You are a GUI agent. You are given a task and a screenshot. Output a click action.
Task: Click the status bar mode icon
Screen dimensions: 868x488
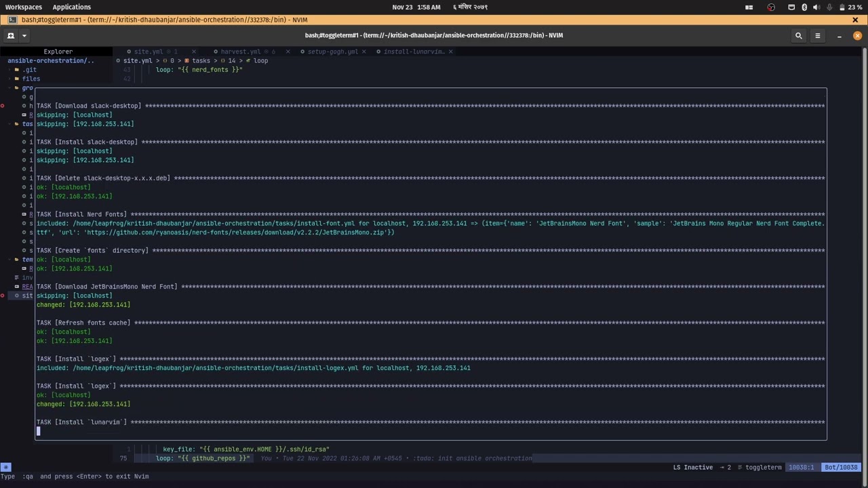(5, 468)
